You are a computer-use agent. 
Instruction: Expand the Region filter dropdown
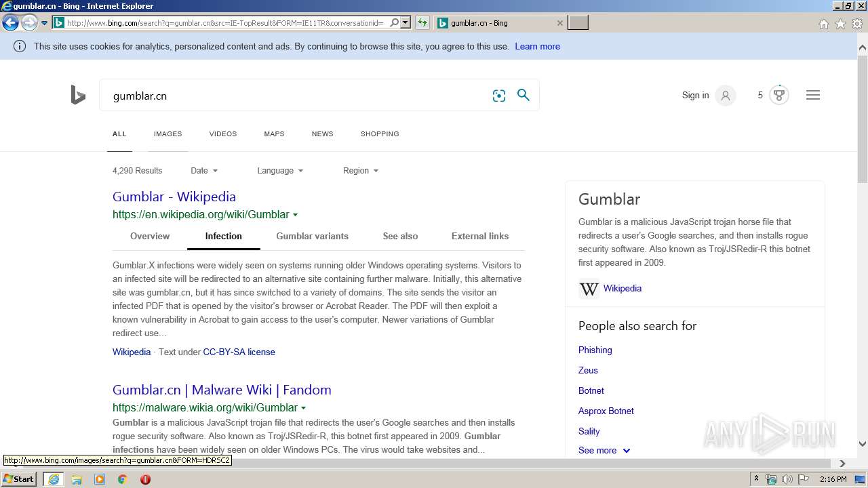[361, 171]
